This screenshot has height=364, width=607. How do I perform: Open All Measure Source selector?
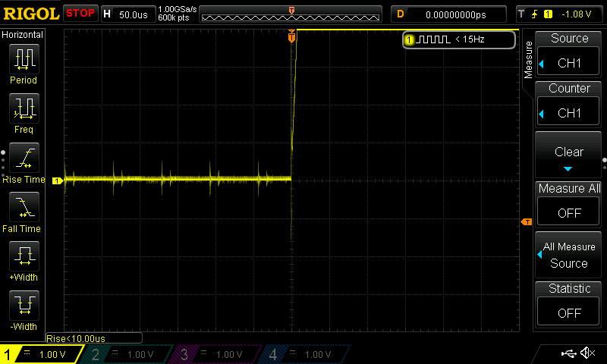coord(569,256)
